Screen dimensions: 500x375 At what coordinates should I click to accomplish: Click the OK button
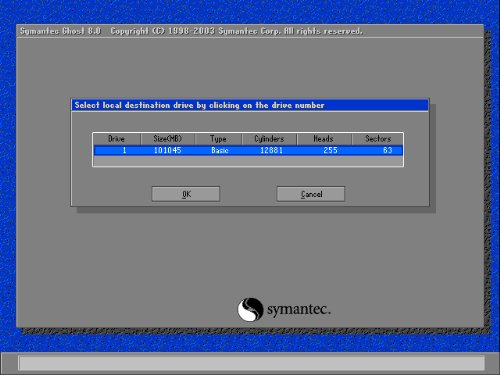point(186,194)
